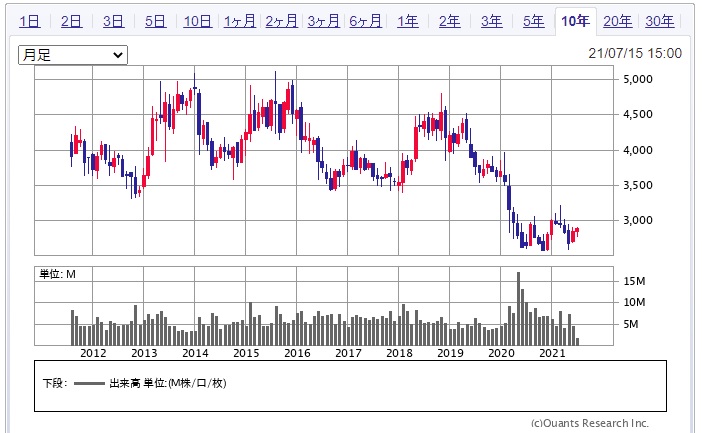Image resolution: width=702 pixels, height=433 pixels.
Task: Click the active 10年 tab
Action: [x=575, y=21]
